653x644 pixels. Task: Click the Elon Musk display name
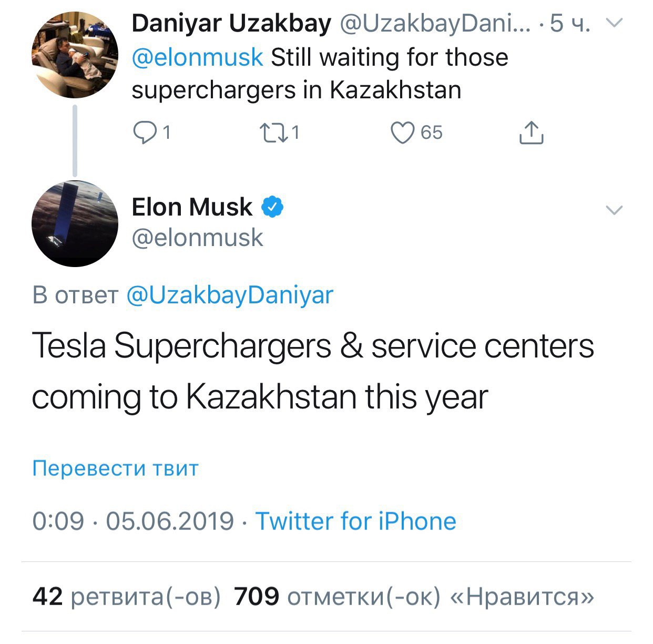(x=192, y=207)
